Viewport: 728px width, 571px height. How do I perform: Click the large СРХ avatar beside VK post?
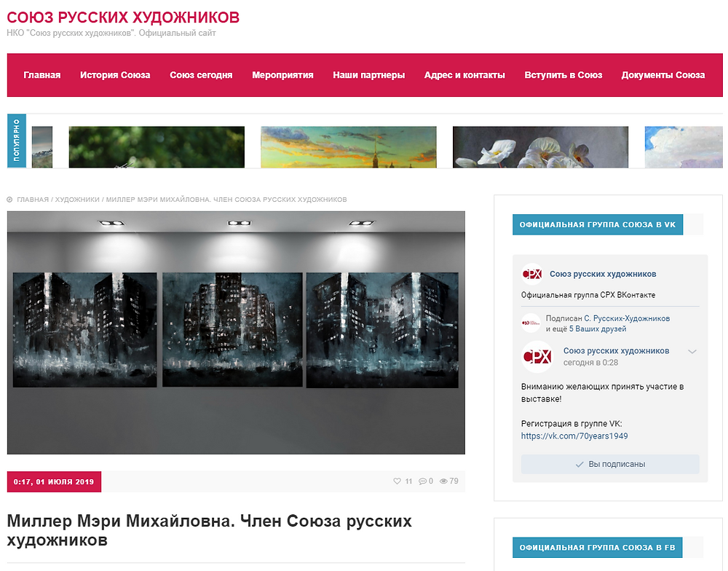[x=537, y=357]
